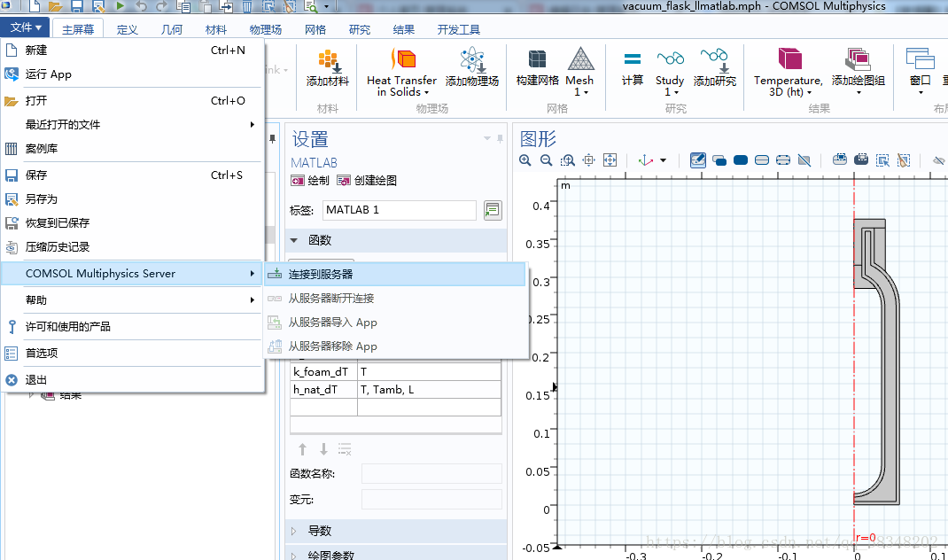Click the 添加材料 ribbon icon
Viewport: 948px width, 560px height.
click(x=329, y=71)
